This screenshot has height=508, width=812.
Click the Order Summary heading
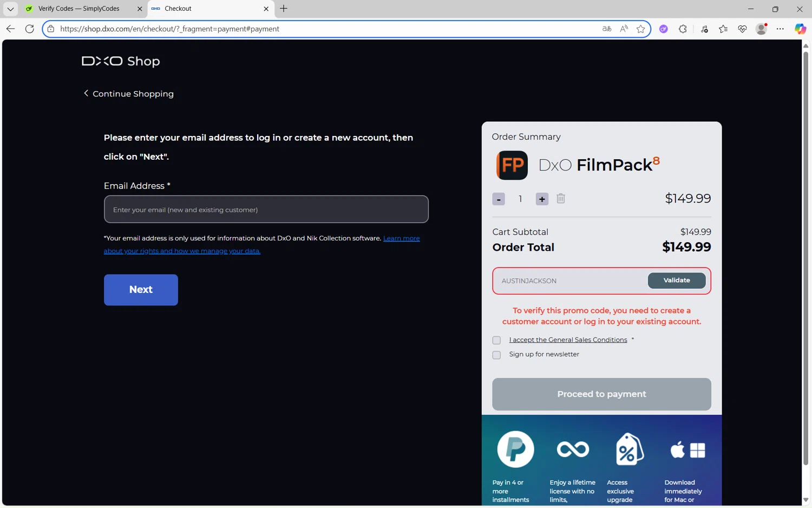[526, 137]
